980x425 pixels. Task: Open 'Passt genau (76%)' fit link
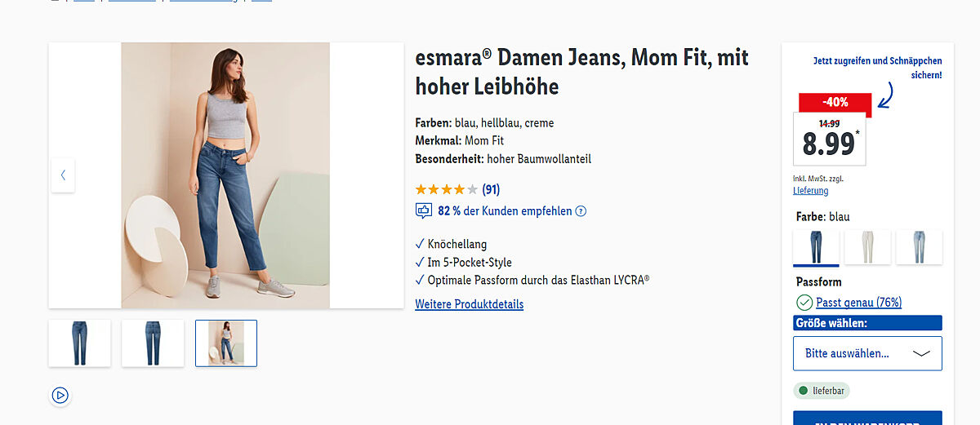pos(858,303)
